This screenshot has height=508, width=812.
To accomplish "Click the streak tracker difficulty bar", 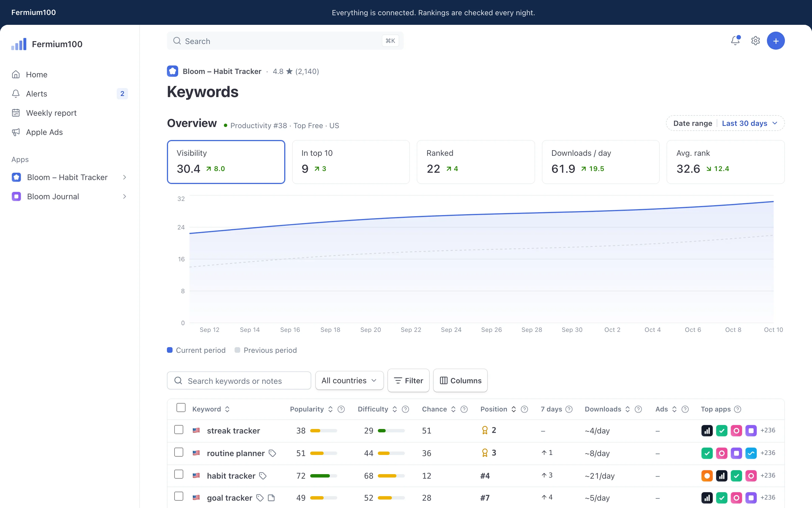I will [x=391, y=431].
